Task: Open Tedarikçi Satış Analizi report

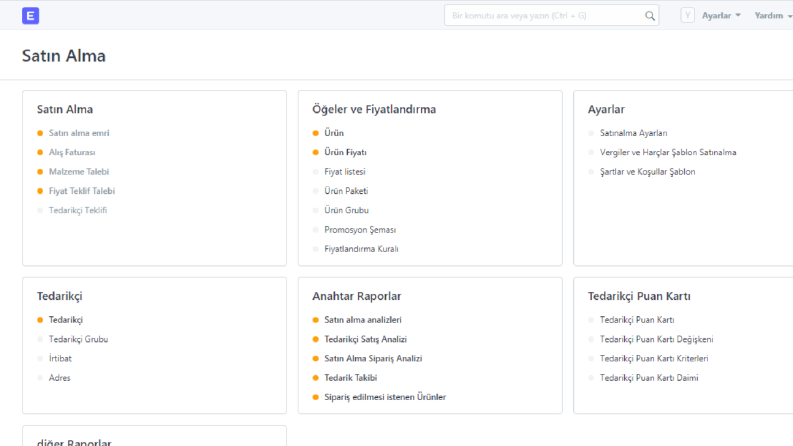Action: click(366, 339)
